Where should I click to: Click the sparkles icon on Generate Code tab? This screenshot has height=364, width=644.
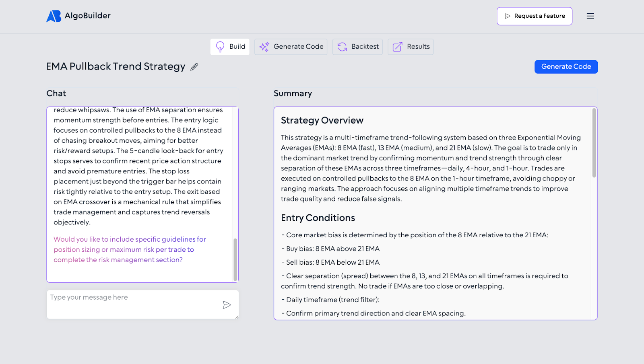(x=264, y=47)
